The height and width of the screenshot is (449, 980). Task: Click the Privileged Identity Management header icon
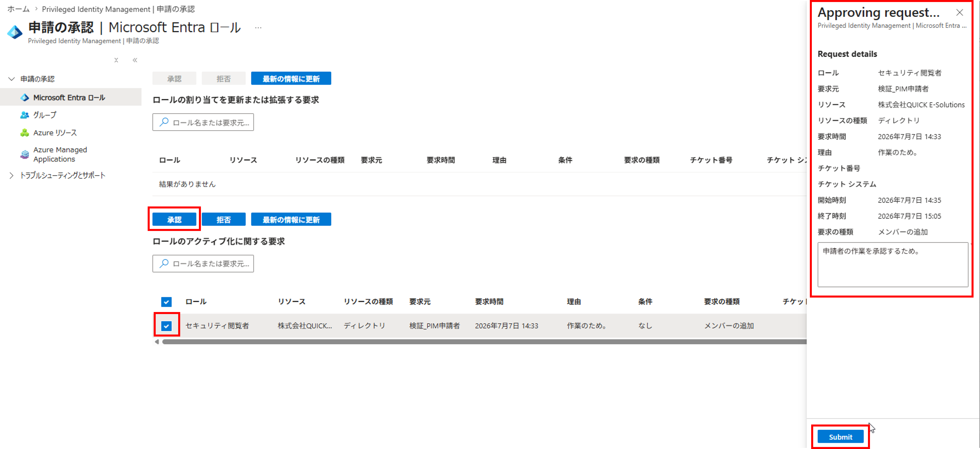coord(15,32)
